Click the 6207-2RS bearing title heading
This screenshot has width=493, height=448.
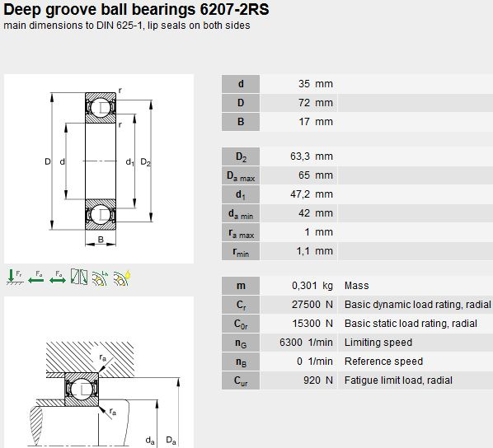coord(136,9)
